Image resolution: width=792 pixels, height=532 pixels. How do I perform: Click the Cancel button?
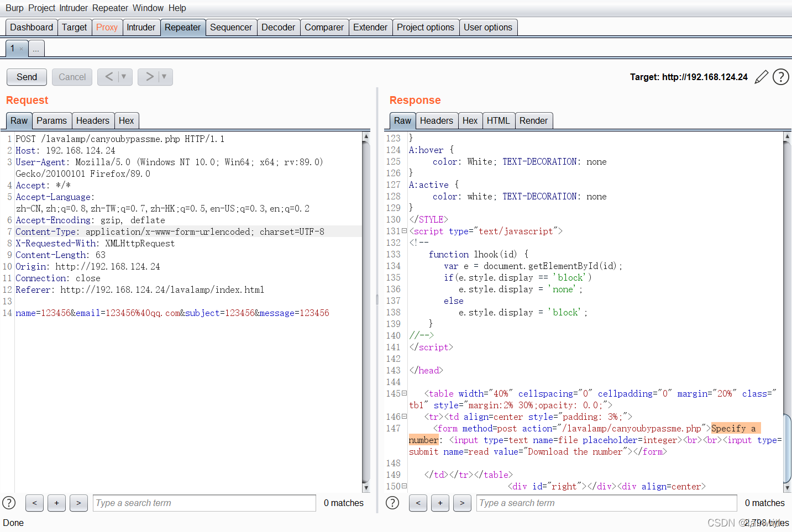click(x=72, y=77)
